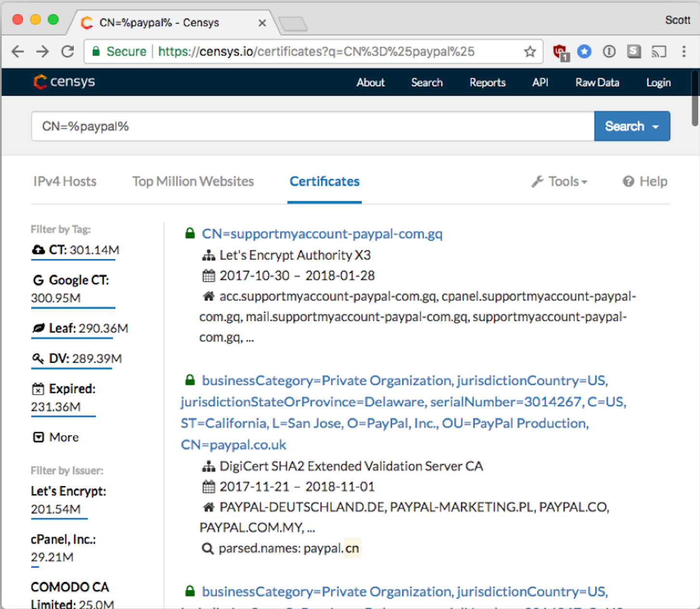
Task: Close the Censys browser tab
Action: pyautogui.click(x=262, y=23)
